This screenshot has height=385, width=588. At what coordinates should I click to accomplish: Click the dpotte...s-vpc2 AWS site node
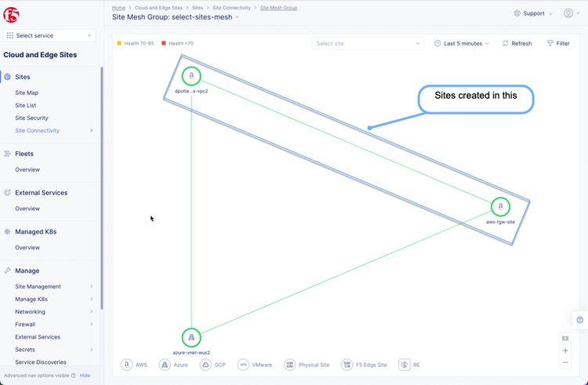point(191,76)
